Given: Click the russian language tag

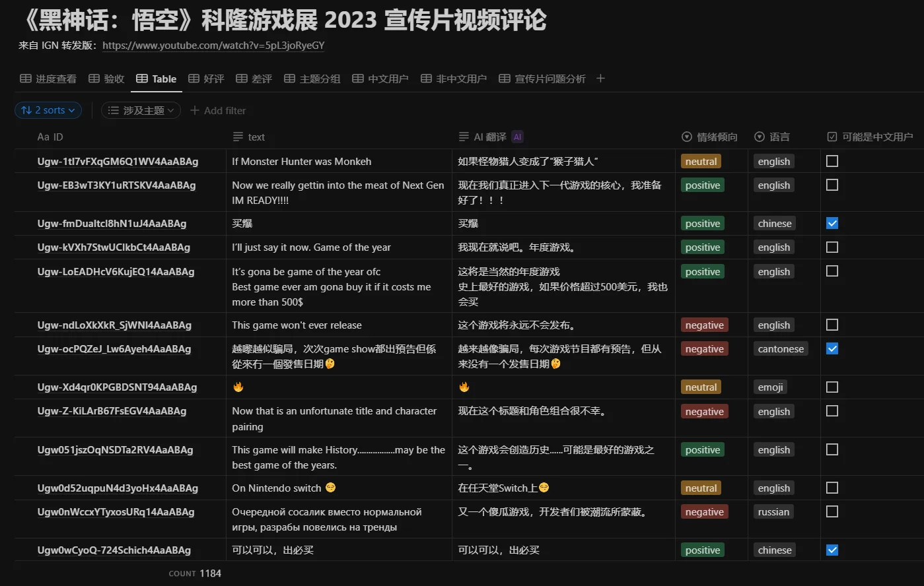Looking at the screenshot, I should coord(773,512).
